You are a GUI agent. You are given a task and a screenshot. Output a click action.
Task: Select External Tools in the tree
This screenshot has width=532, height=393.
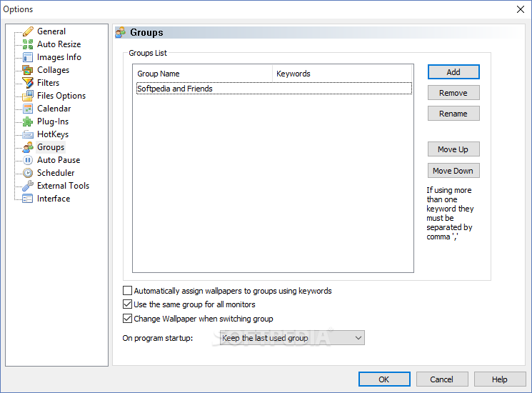coord(63,186)
